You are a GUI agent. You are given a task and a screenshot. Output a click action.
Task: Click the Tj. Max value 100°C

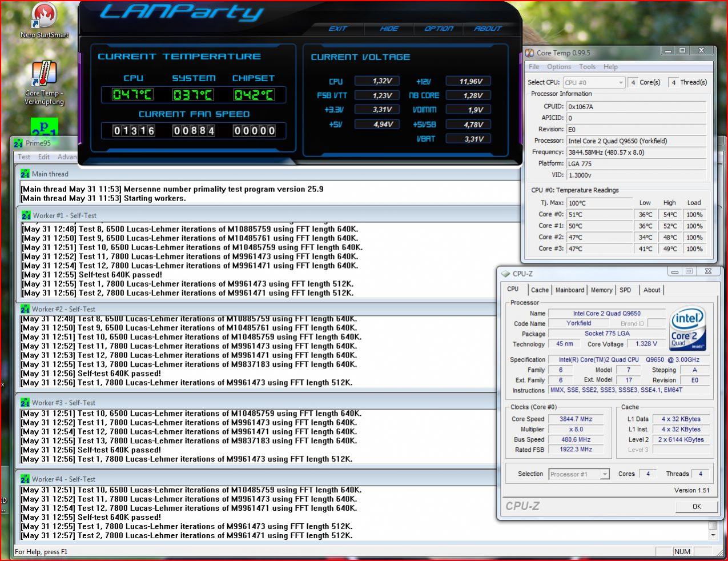600,203
